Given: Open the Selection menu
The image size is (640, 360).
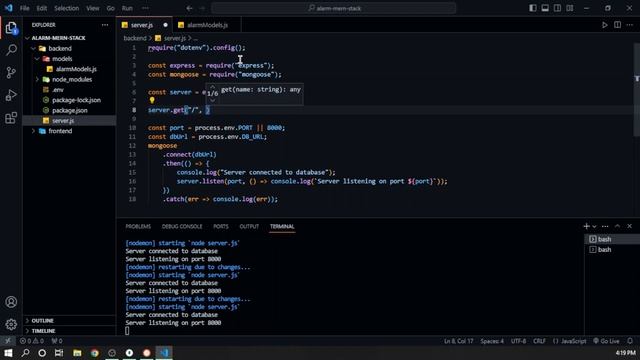Looking at the screenshot, I should [x=67, y=8].
